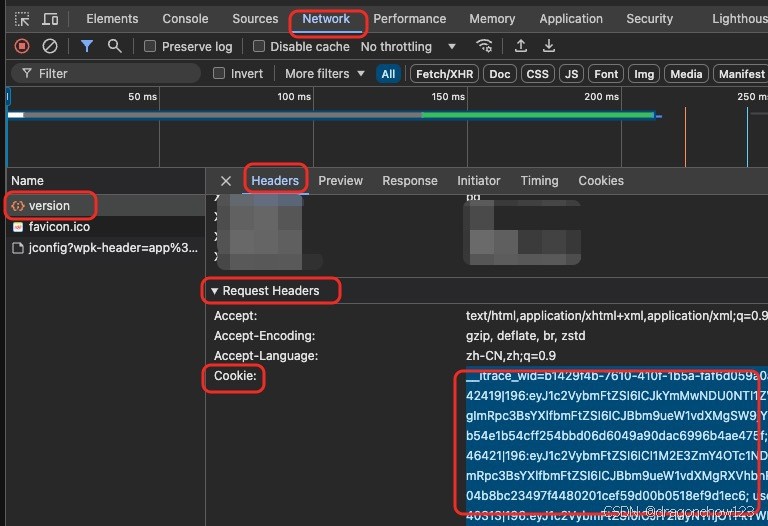Import HAR file with upload icon

click(x=521, y=46)
